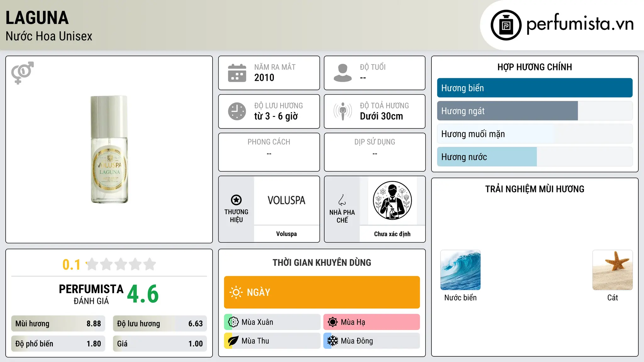The height and width of the screenshot is (362, 644).
Task: Click the unisex gender symbol icon
Action: [22, 73]
